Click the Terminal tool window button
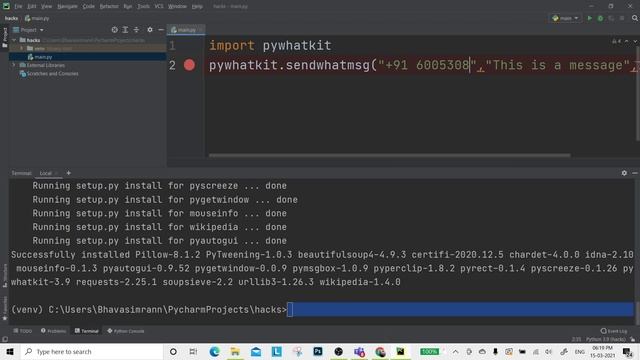The width and height of the screenshot is (640, 360). (x=87, y=331)
